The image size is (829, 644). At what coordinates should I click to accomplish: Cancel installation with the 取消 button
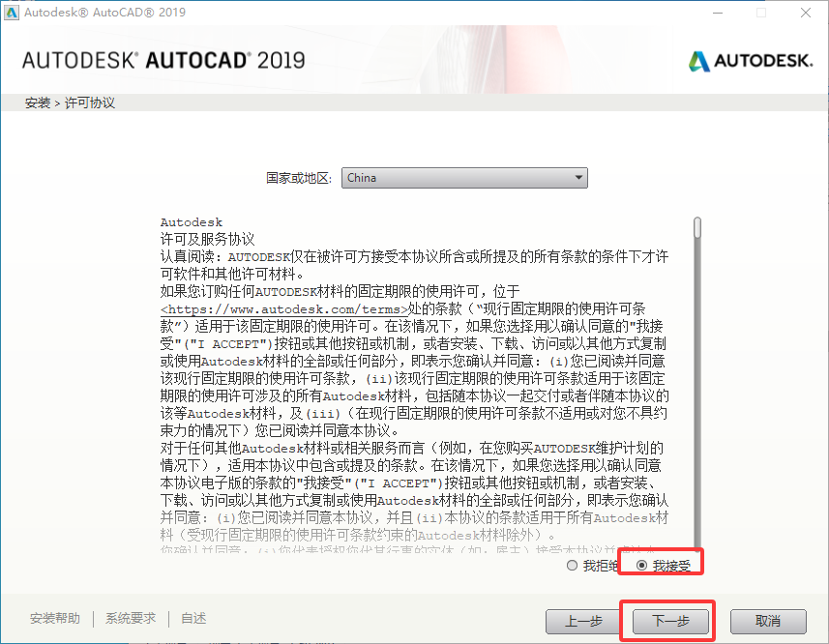coord(768,621)
